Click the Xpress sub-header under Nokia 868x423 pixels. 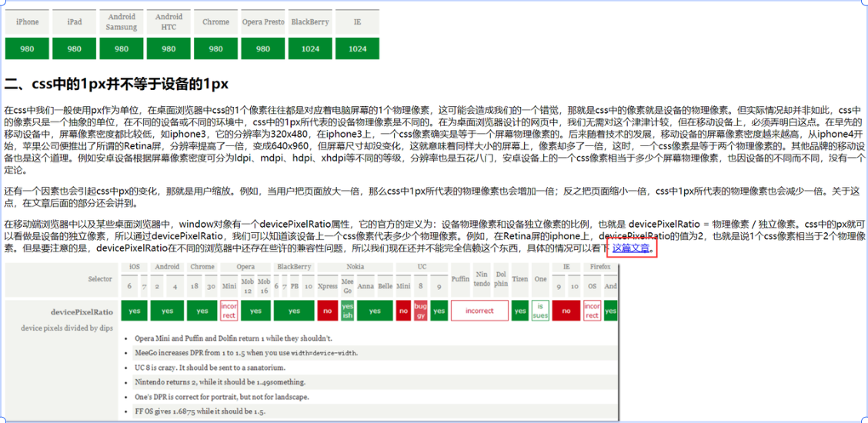pos(328,286)
